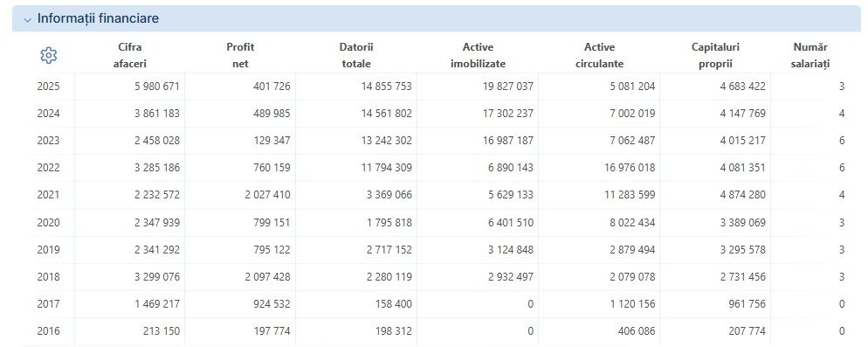Click total debts value 3 369 066

389,195
